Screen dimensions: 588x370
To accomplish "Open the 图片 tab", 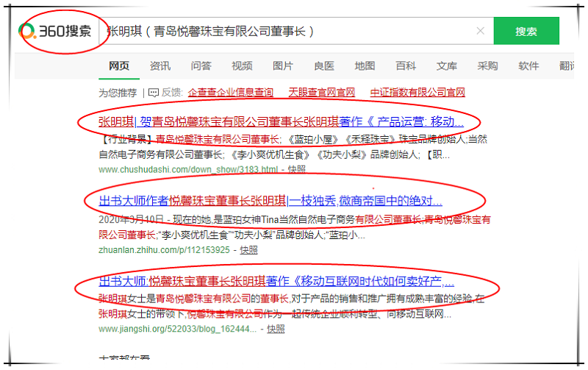I will coord(283,65).
